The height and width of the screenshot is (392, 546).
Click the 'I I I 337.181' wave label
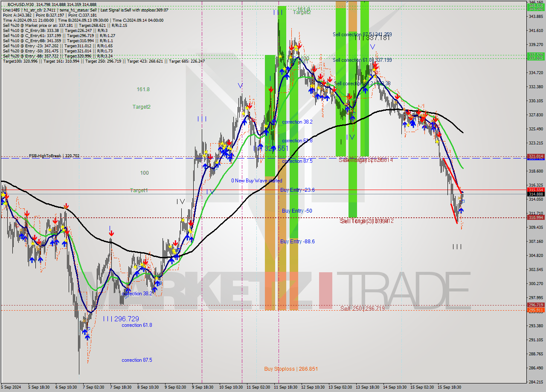point(373,38)
